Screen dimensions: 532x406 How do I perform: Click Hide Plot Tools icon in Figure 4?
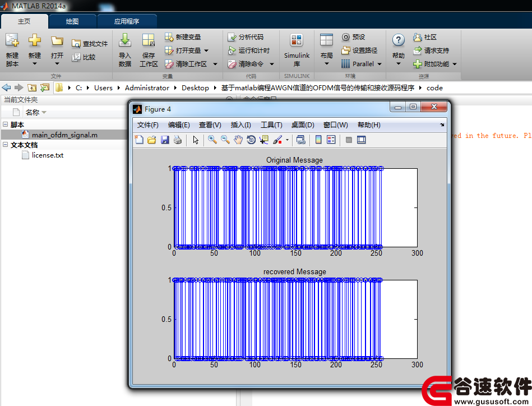tap(349, 140)
